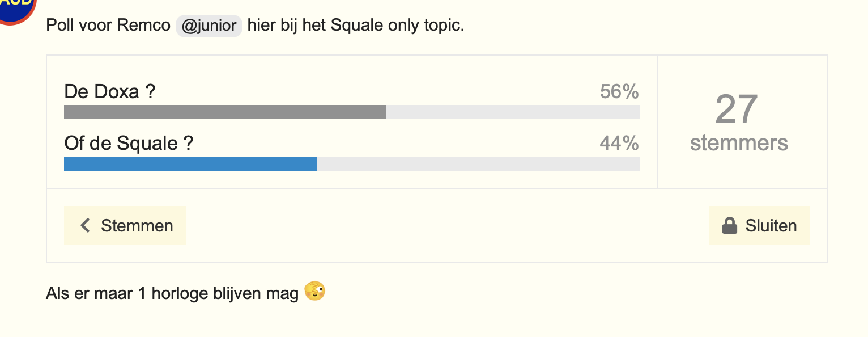This screenshot has height=337, width=868.
Task: Select the 'Of de Squale ?' option label
Action: coord(129,143)
